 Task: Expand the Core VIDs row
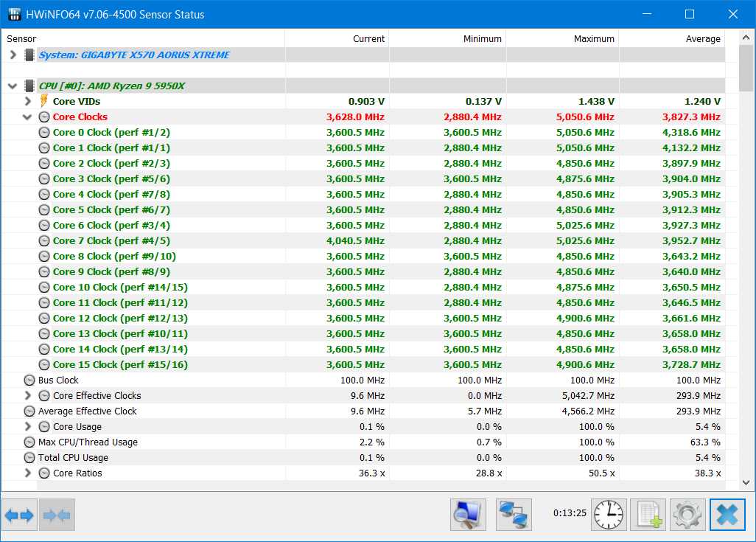click(x=28, y=101)
